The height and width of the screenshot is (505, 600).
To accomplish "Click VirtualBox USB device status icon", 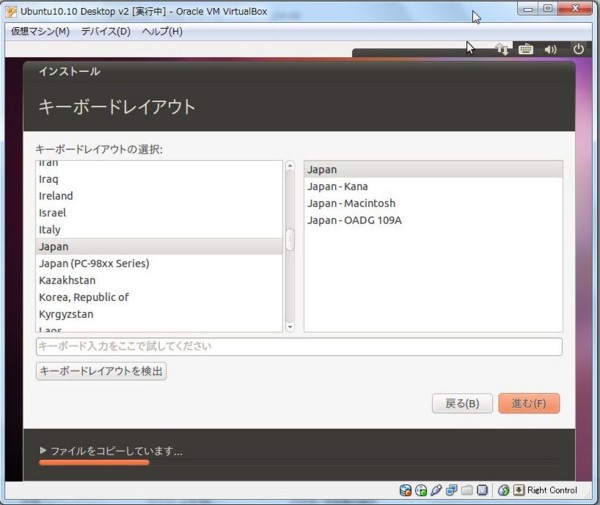I will point(436,490).
